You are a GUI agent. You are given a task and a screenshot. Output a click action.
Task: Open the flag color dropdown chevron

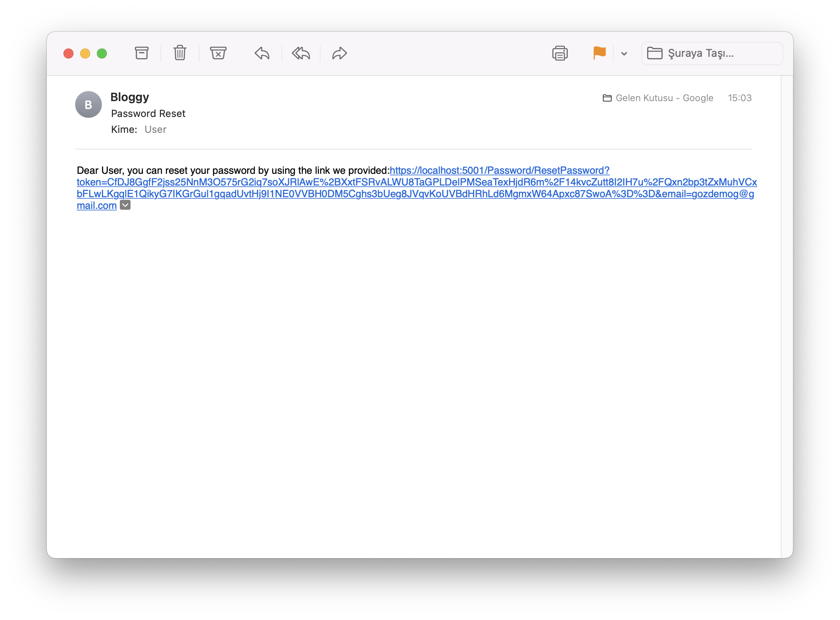[x=624, y=53]
